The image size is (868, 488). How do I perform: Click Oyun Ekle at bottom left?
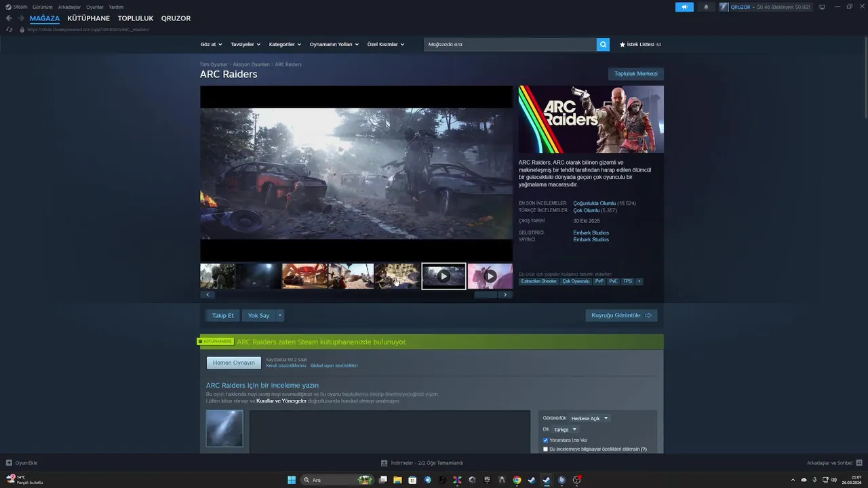click(x=22, y=463)
